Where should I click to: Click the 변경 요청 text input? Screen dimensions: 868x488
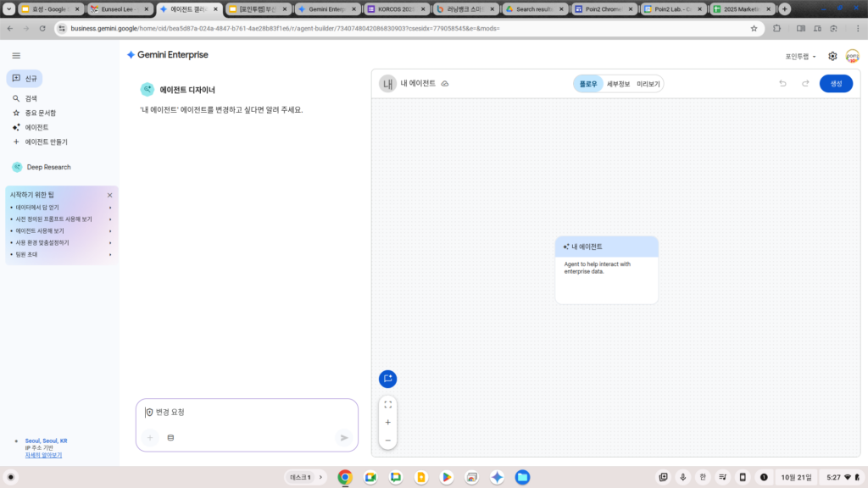(246, 413)
